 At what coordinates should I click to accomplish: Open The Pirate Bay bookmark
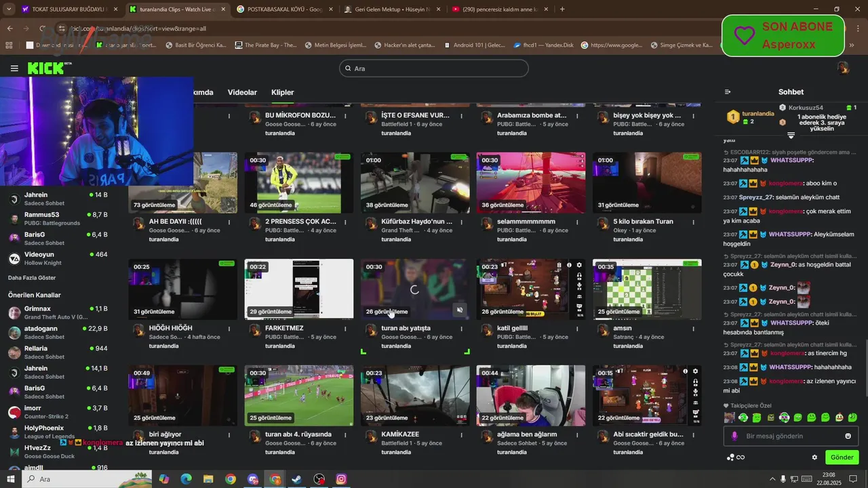[x=266, y=45]
